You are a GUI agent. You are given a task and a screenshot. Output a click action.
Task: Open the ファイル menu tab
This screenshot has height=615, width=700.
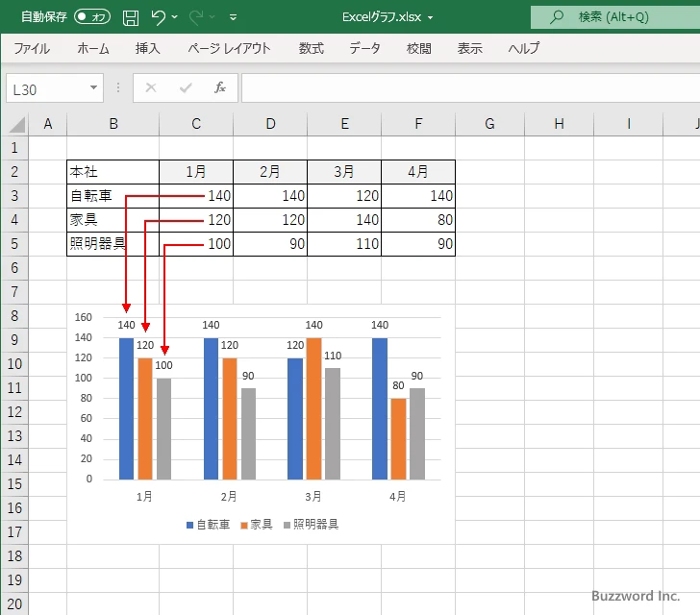(32, 48)
